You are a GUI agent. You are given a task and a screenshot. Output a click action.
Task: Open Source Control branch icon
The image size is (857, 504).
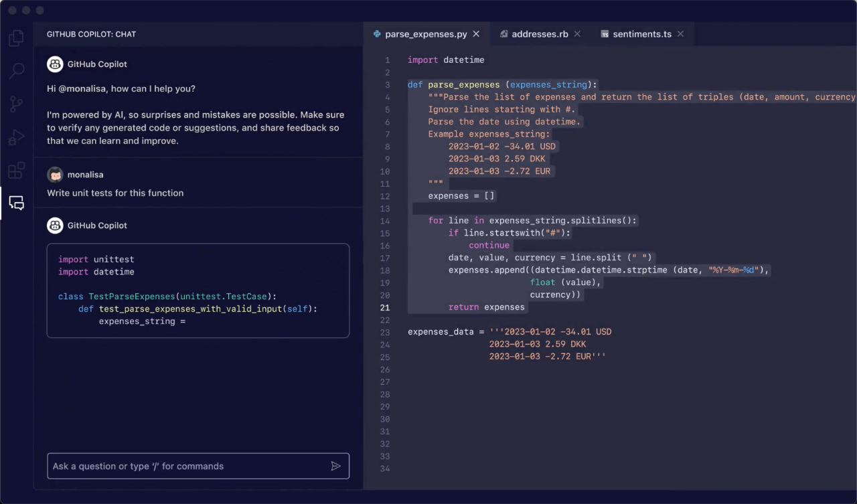tap(16, 104)
